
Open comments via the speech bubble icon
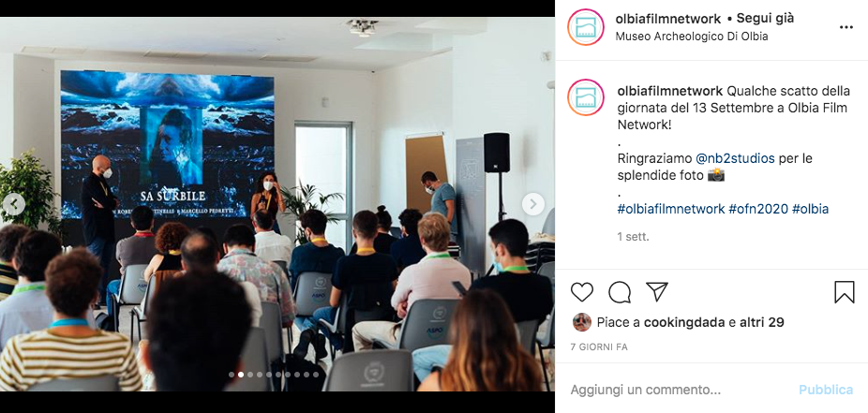pos(620,292)
